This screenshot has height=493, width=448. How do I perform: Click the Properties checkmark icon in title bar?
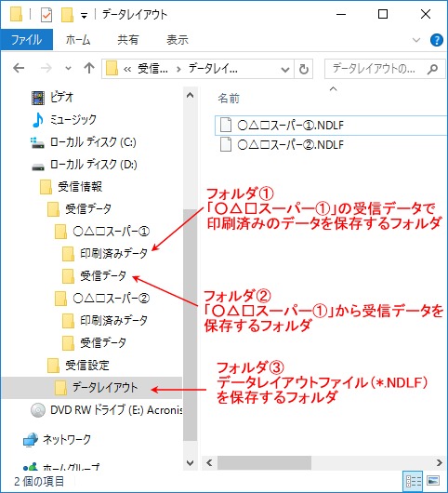(x=46, y=15)
